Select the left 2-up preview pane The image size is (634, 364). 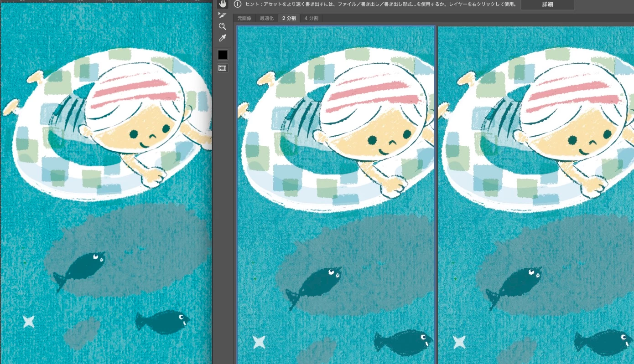click(336, 195)
